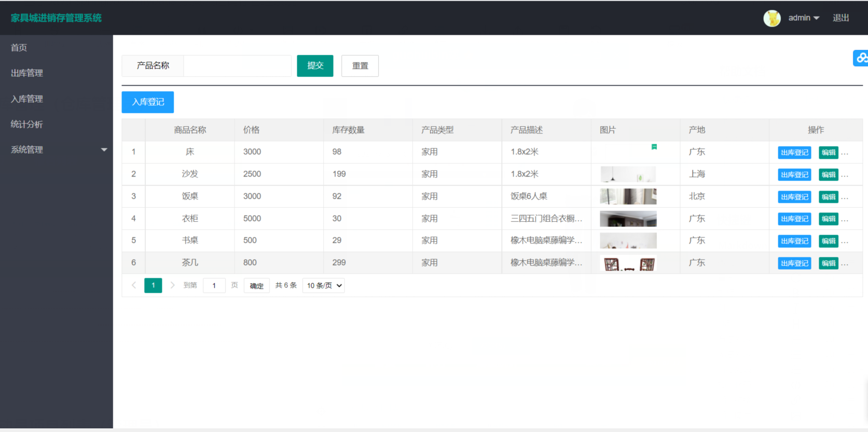Image resolution: width=868 pixels, height=432 pixels.
Task: Show more actions for 衣柜 row
Action: (x=845, y=220)
